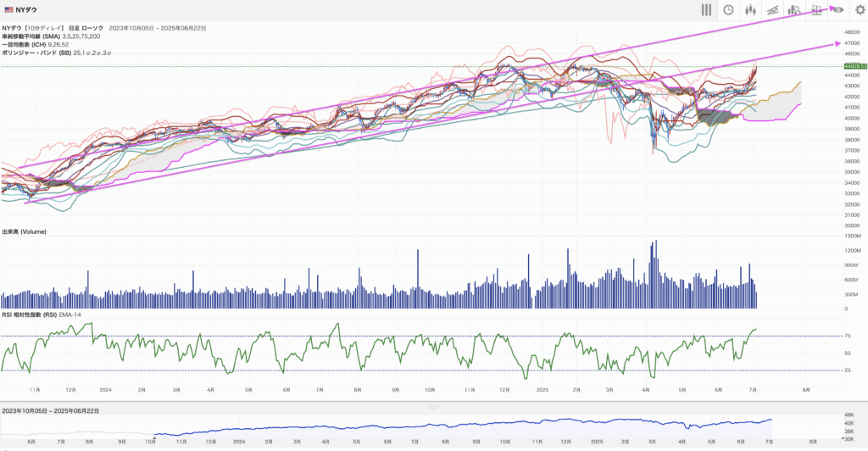Open the chart settings gear

(x=859, y=9)
